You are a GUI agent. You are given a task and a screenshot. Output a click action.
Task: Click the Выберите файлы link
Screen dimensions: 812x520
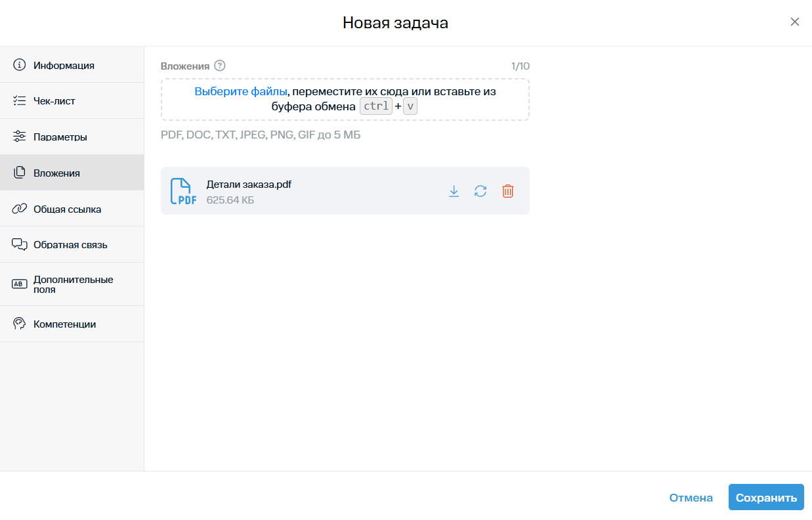(241, 92)
